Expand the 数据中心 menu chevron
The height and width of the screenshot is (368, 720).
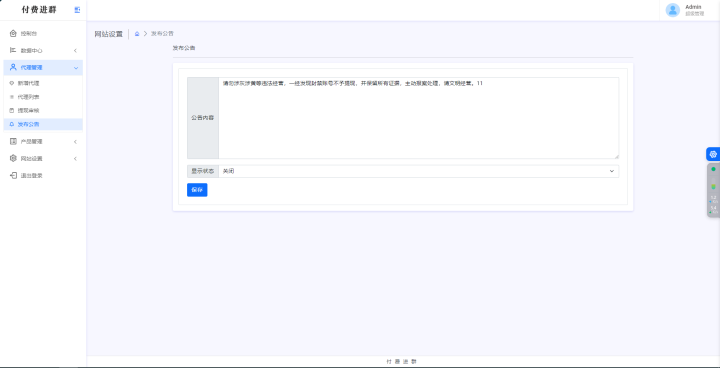point(75,51)
